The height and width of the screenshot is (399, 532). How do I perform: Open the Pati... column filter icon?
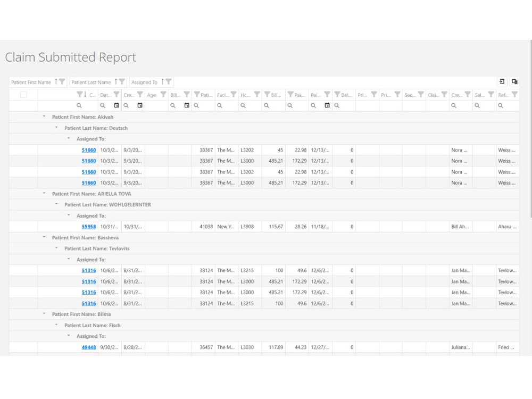tap(197, 94)
